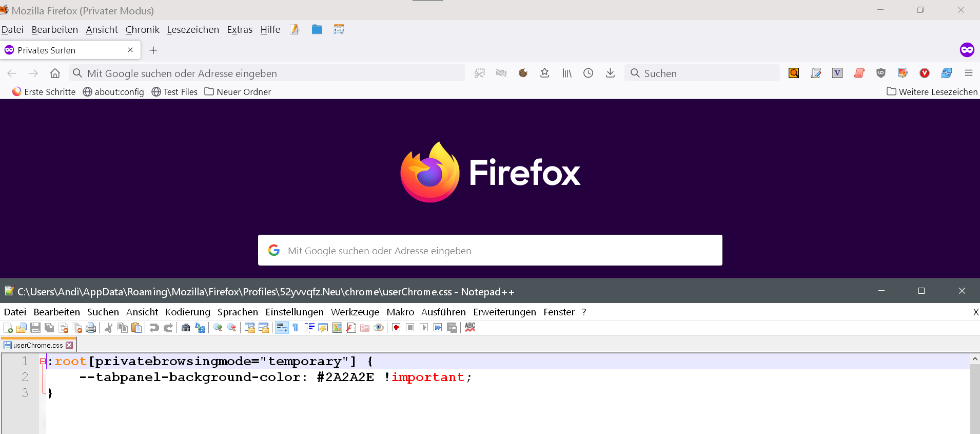
Task: Open the Lesezeichen menu in Firefox
Action: [193, 30]
